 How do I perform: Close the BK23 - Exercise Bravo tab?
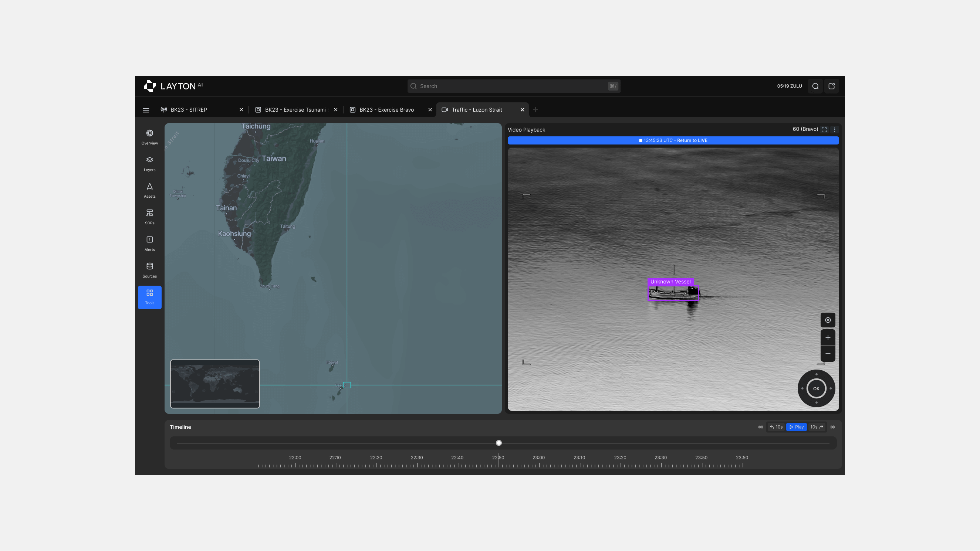[430, 110]
